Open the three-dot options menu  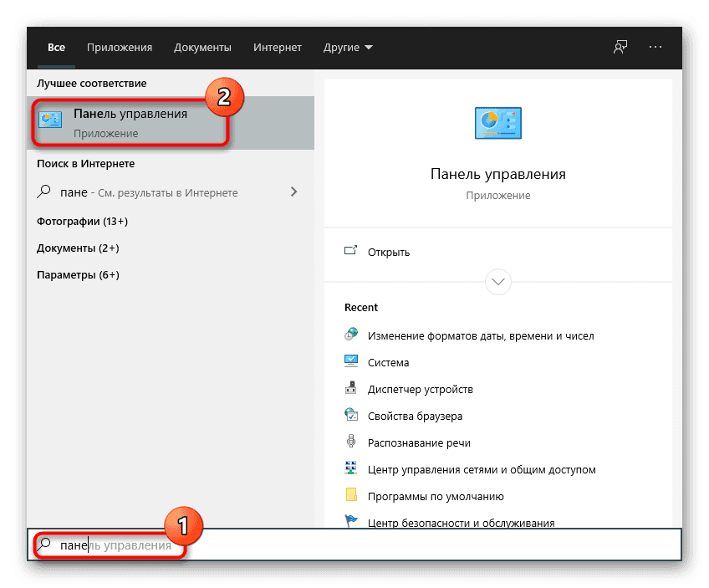click(655, 47)
